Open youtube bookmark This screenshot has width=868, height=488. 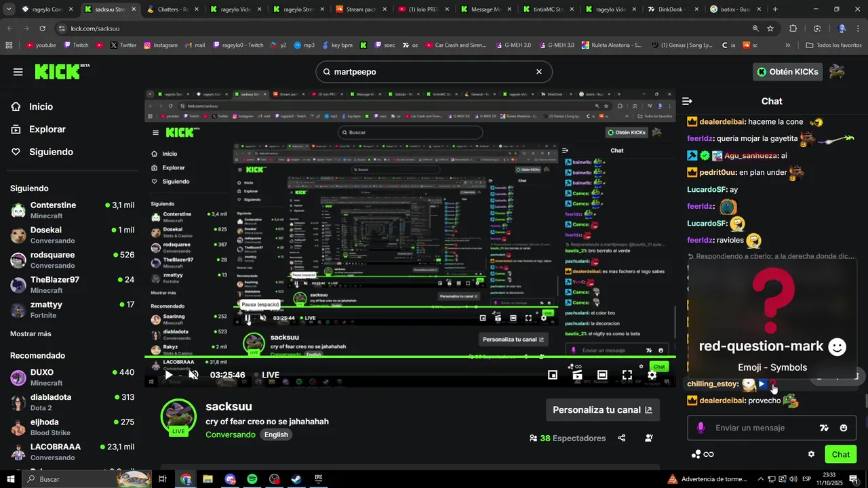(41, 45)
